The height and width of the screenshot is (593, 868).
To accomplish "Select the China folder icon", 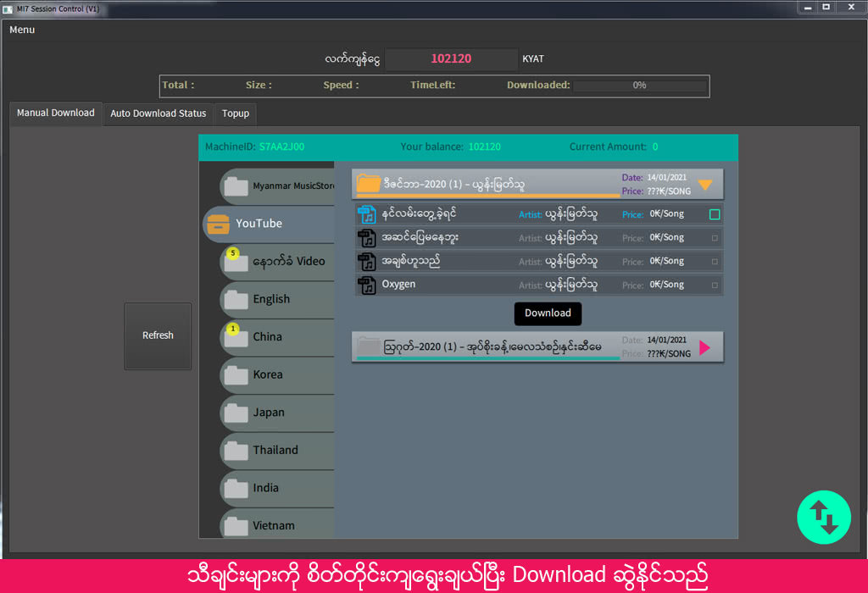I will [235, 337].
